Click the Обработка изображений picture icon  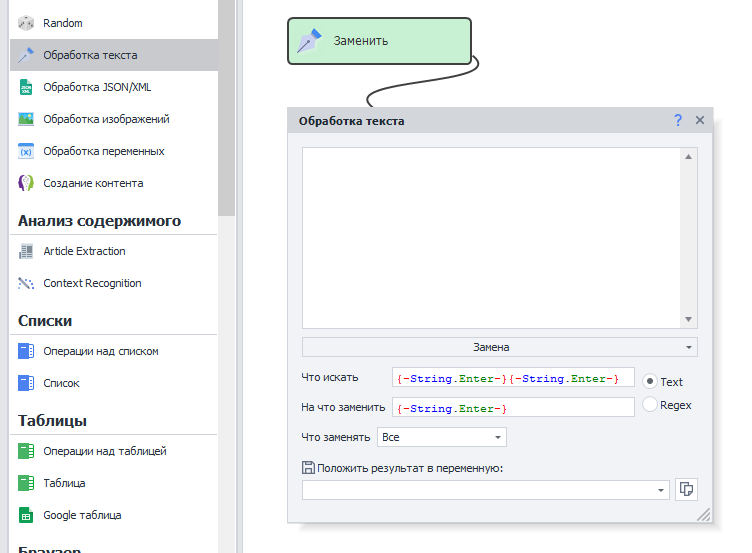(x=26, y=119)
